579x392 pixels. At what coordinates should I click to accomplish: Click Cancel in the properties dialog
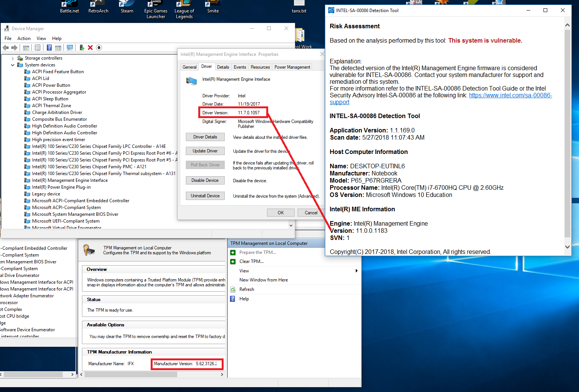click(311, 212)
